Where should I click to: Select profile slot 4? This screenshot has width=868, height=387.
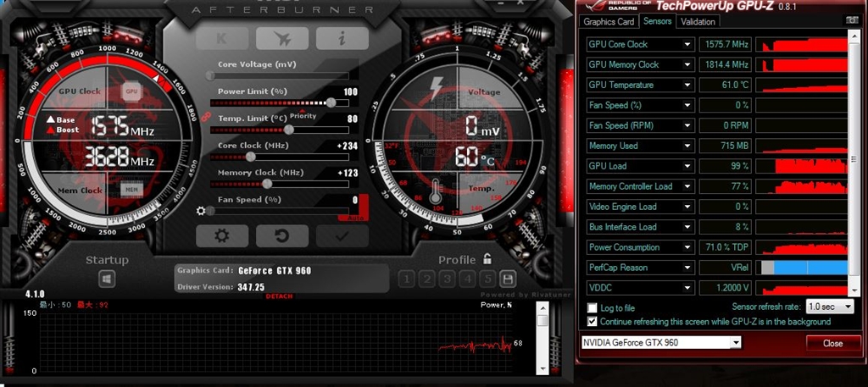pos(468,279)
